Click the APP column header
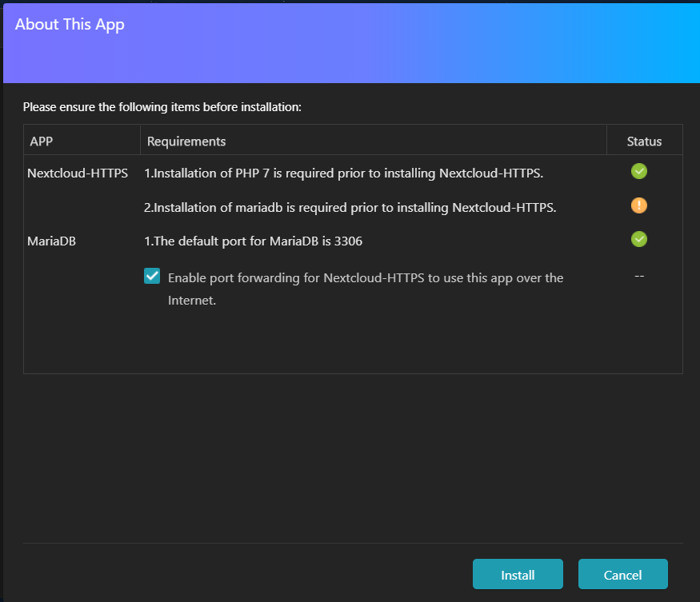The height and width of the screenshot is (602, 700). (42, 142)
